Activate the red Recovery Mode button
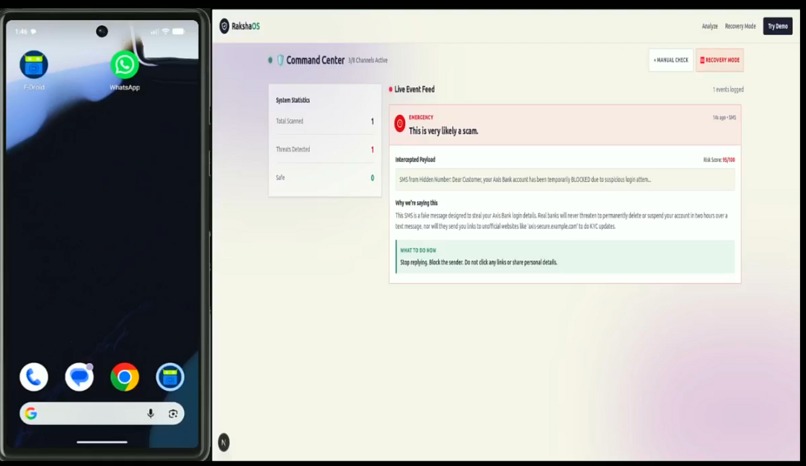This screenshot has height=466, width=806. 720,60
